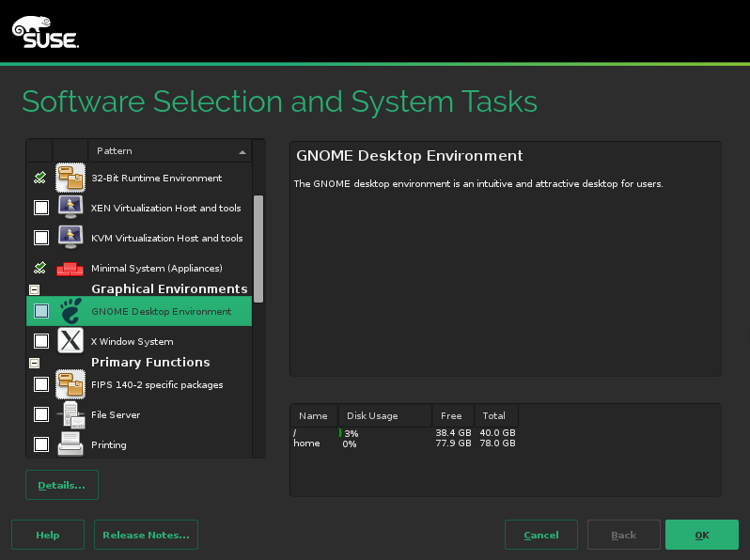Click the root partition 3% usage bar
Screen dimensions: 750x560
[x=340, y=433]
